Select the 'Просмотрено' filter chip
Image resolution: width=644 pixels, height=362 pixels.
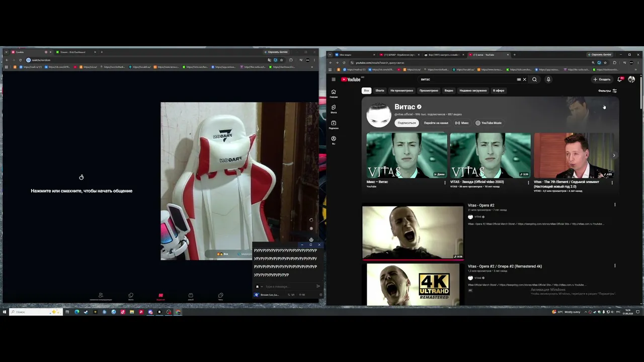(429, 90)
